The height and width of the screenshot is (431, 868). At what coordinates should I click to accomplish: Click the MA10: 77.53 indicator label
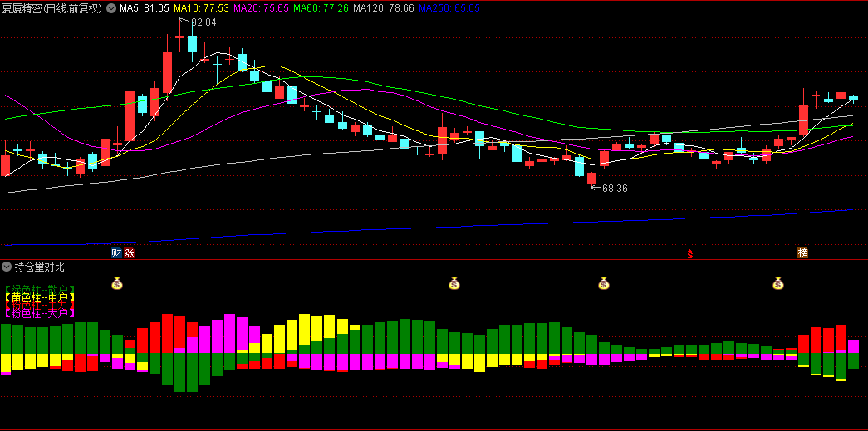click(x=202, y=8)
